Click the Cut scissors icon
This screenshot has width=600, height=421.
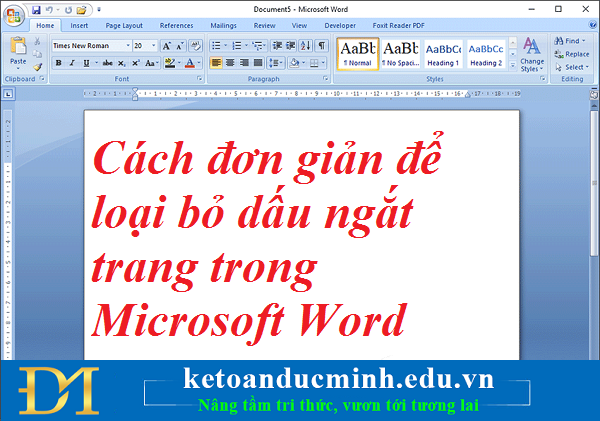click(37, 41)
